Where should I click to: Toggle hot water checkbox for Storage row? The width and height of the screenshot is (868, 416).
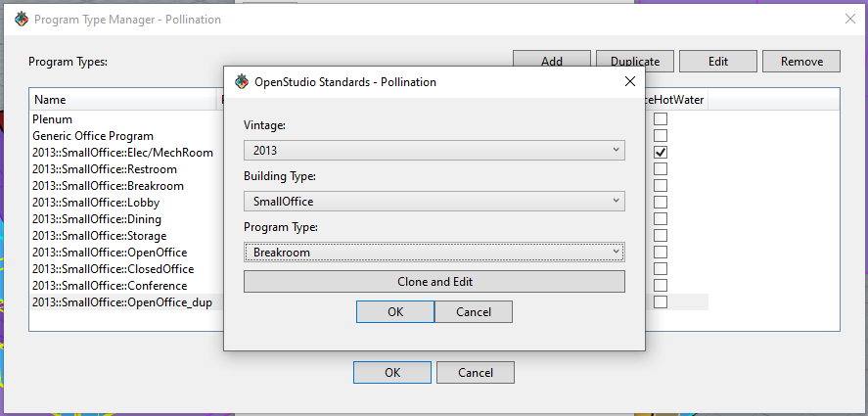tap(661, 236)
